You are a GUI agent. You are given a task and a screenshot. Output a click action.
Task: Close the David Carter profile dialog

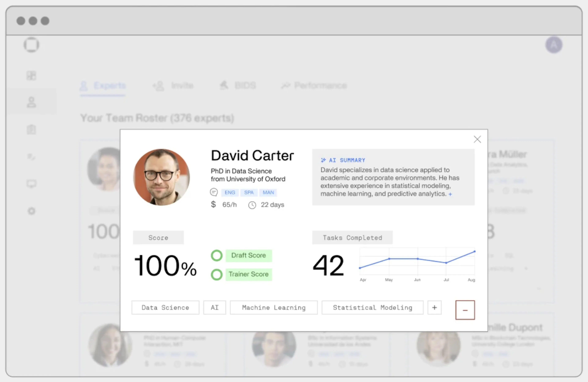[477, 139]
